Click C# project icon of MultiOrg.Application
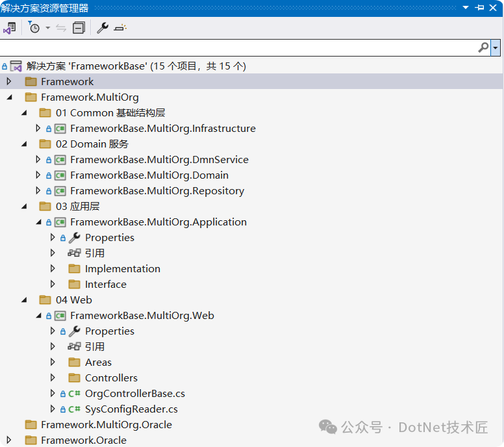504x447 pixels. click(60, 222)
